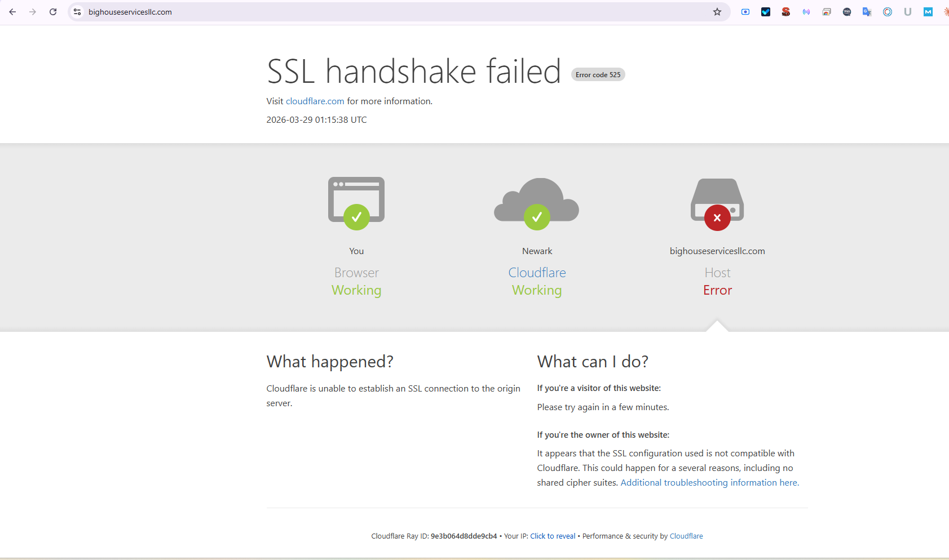Screen dimensions: 949x560
Task: Click the Cloudflare status link
Action: (x=537, y=273)
